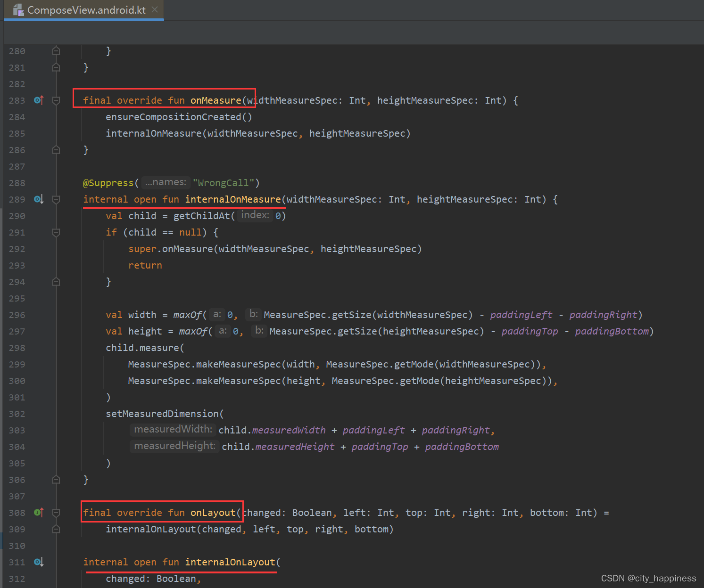
Task: Click the override gutter icon on line 283
Action: (39, 100)
